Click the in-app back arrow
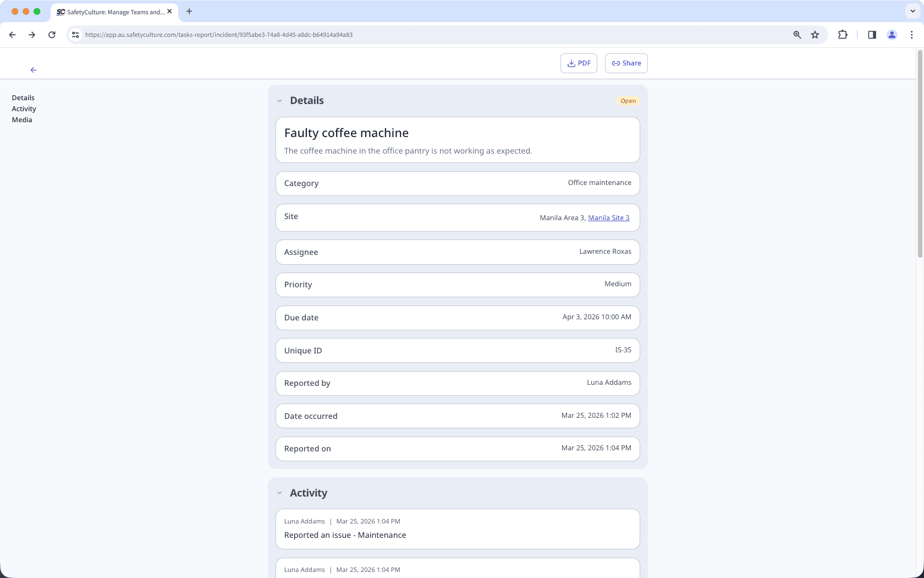924x578 pixels. (34, 70)
